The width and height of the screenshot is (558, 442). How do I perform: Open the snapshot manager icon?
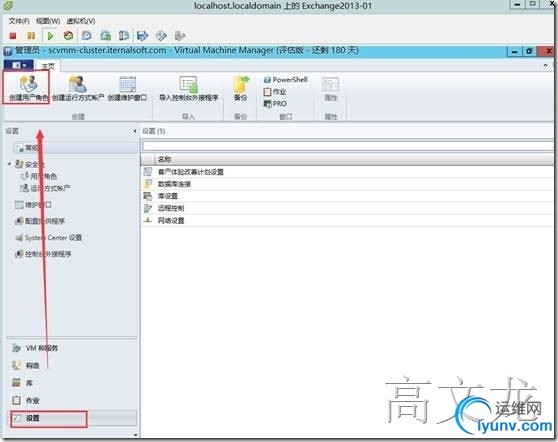(124, 36)
